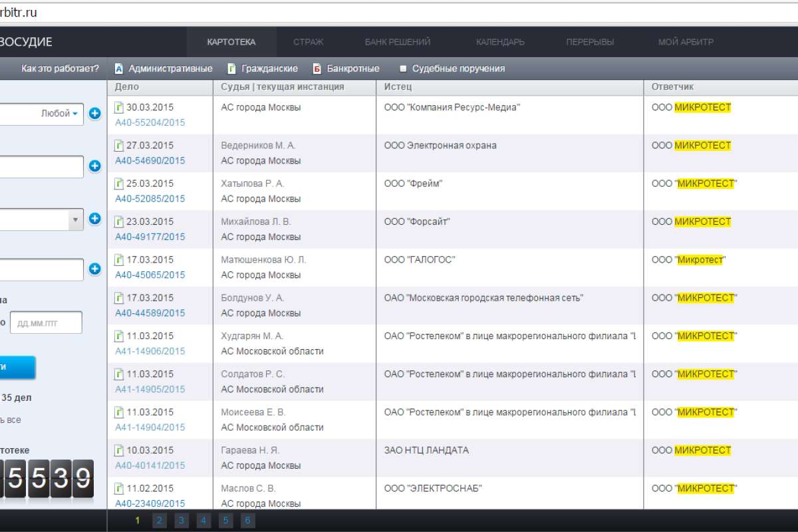798x532 pixels.
Task: Open case A41-14905/2015
Action: click(x=150, y=389)
